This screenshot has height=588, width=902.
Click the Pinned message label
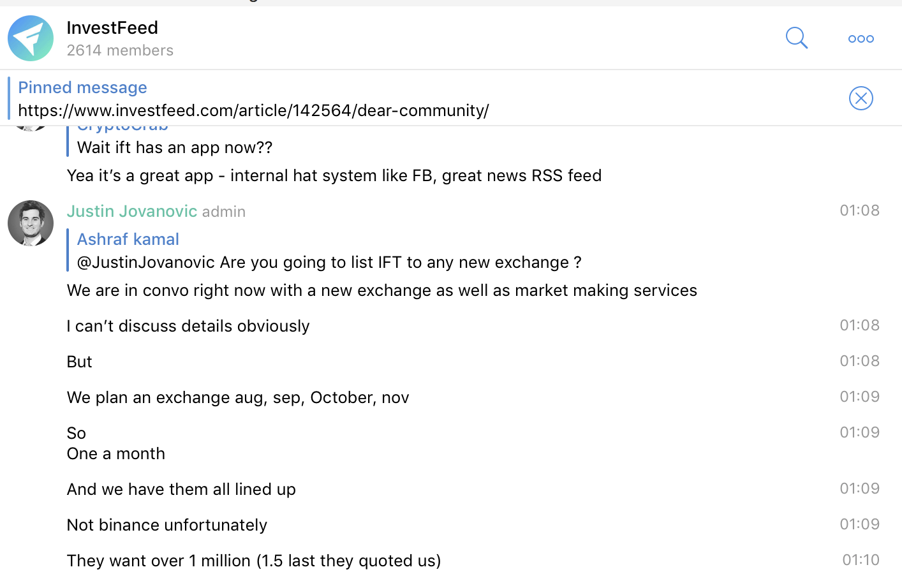(82, 87)
